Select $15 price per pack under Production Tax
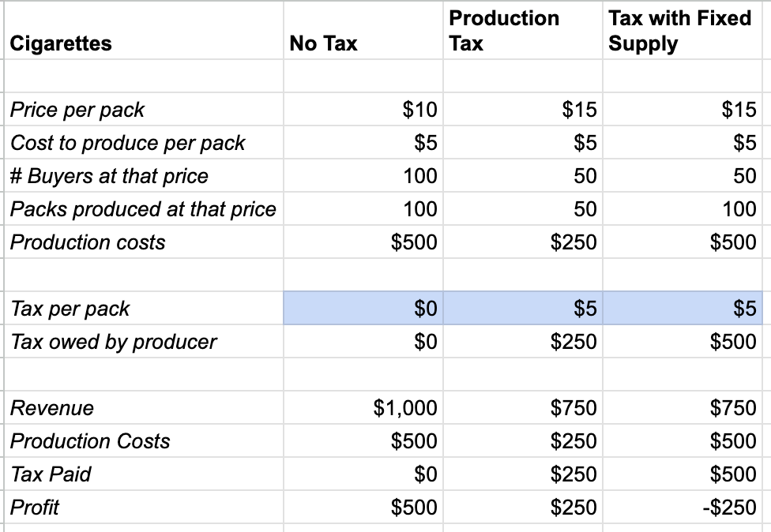This screenshot has height=532, width=771. 523,109
